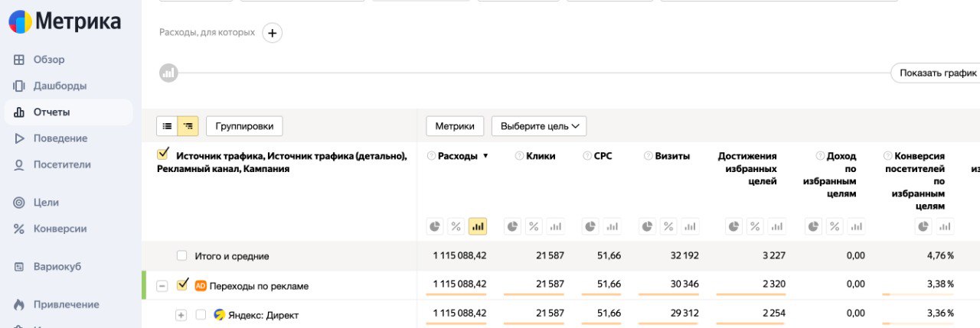
Task: Expand the Яндекс: Директ row
Action: point(181,315)
